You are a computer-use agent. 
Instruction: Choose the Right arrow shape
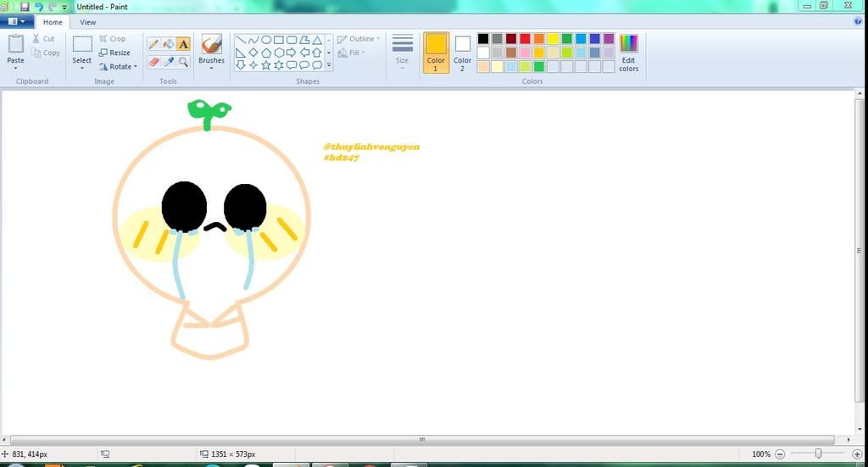point(292,53)
